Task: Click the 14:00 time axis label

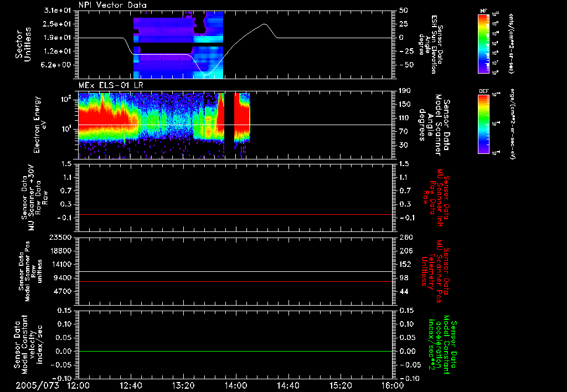Action: tap(236, 385)
